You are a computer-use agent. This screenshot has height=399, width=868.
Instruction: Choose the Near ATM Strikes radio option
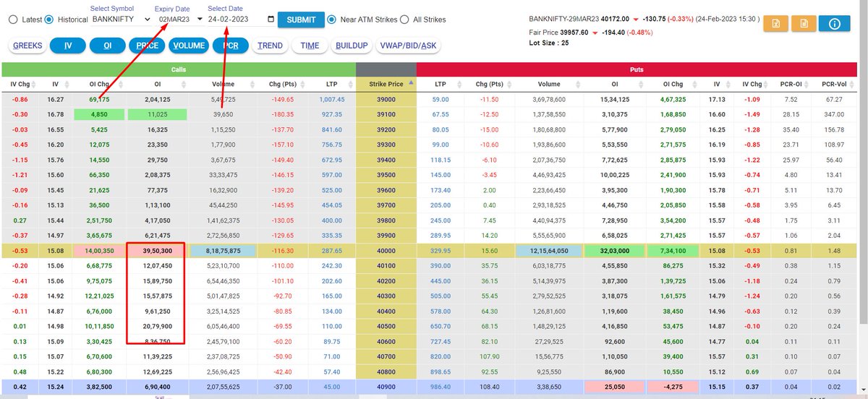pos(332,20)
